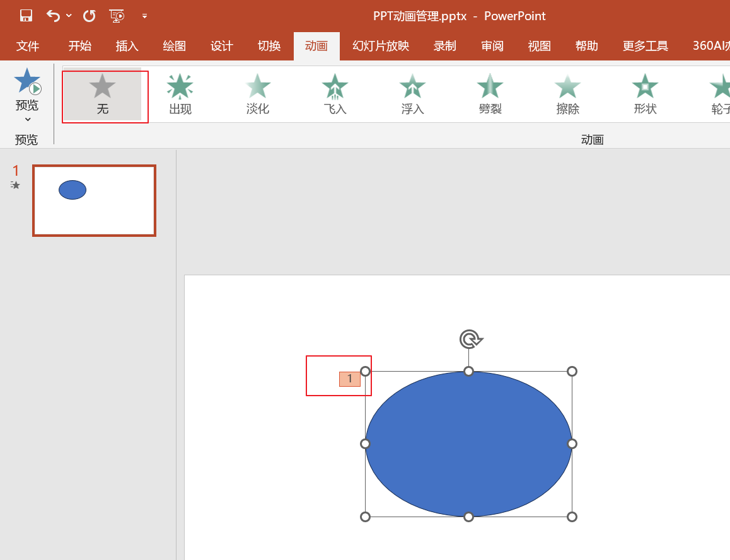The image size is (730, 560).
Task: Click the bottom-left resize handle of ellipse
Action: coord(366,517)
